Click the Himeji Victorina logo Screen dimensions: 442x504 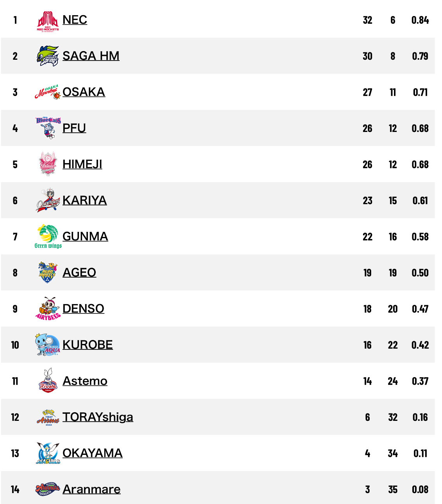pyautogui.click(x=48, y=164)
